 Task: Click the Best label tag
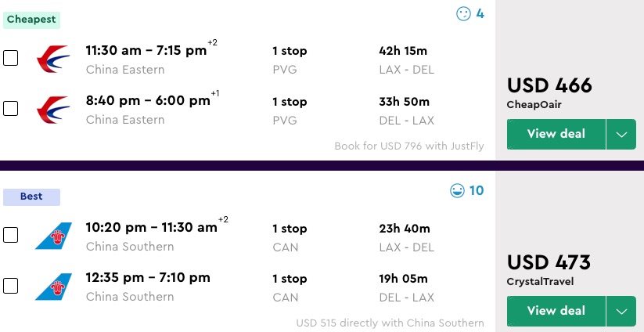pyautogui.click(x=31, y=197)
